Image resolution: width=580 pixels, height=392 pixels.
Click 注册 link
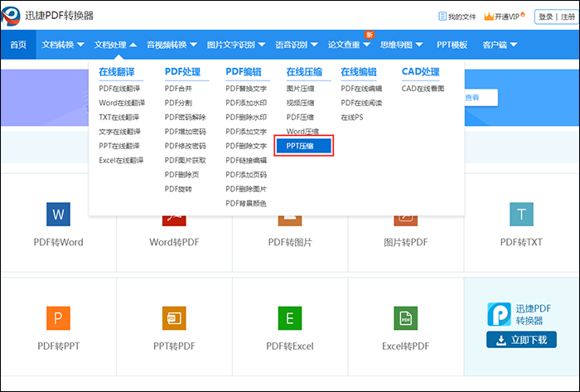click(568, 17)
